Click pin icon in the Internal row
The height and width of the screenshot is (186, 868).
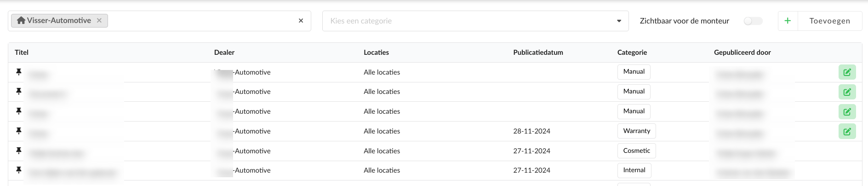pyautogui.click(x=19, y=170)
